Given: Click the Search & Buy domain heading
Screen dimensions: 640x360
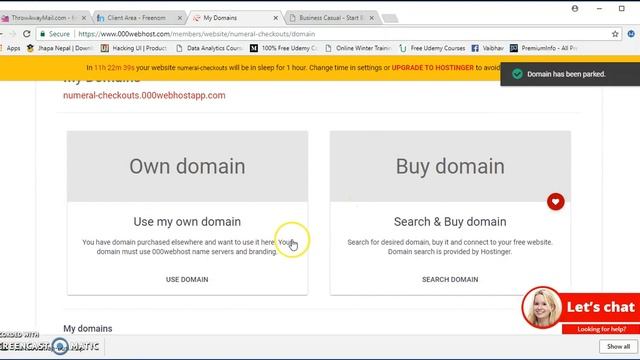Looking at the screenshot, I should pos(450,222).
